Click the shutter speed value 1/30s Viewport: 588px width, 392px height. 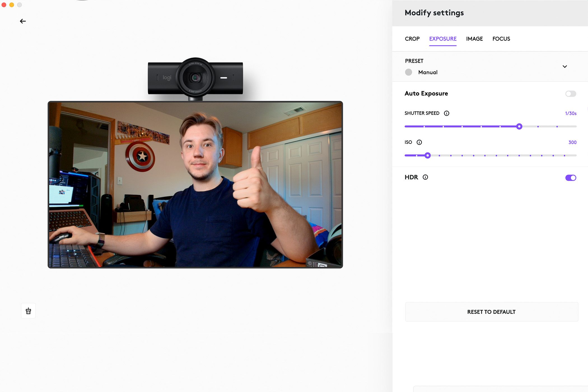tap(571, 113)
